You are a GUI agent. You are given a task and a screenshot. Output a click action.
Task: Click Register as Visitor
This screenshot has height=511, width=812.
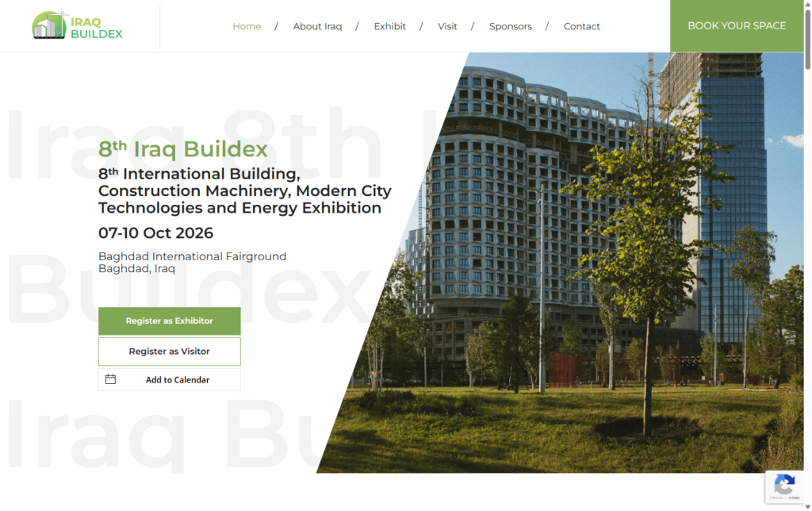169,351
